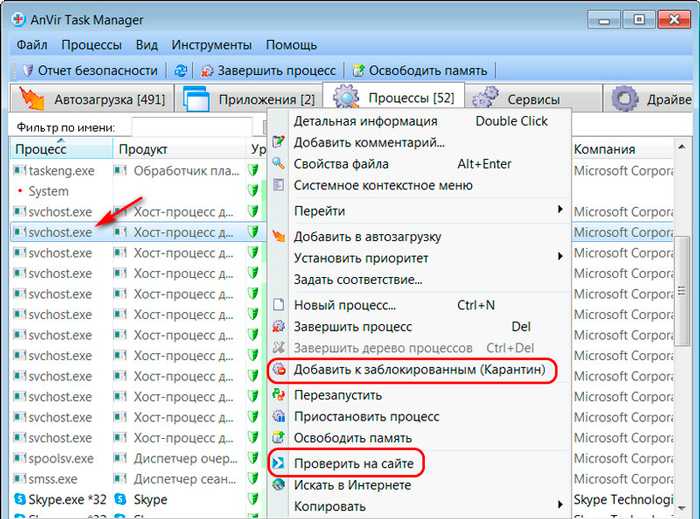700x519 pixels.
Task: Click the end process icon in the context menu
Action: pyautogui.click(x=279, y=326)
